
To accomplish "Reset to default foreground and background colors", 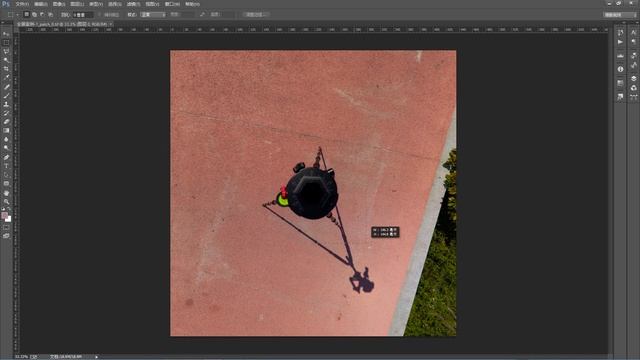I will coord(4,209).
